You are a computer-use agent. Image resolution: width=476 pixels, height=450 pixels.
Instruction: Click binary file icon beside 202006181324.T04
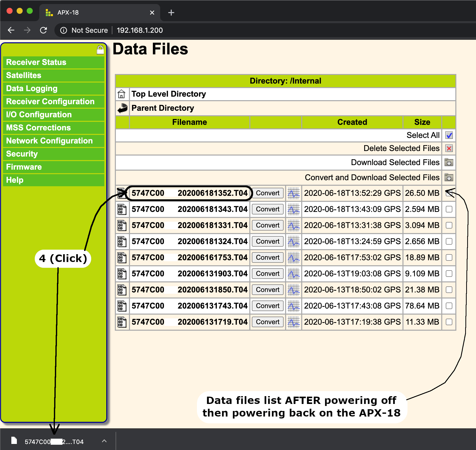point(122,242)
